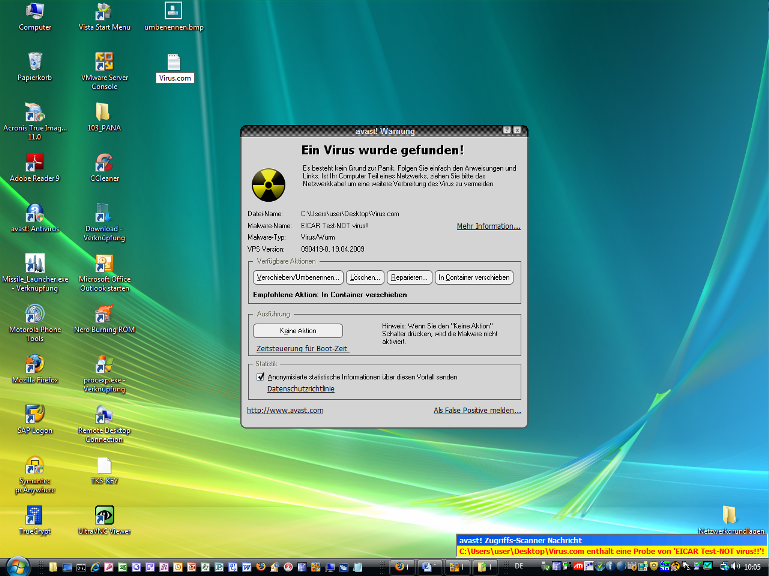Image resolution: width=769 pixels, height=576 pixels.
Task: Select the Missile_Launcher.exe shortcut icon
Action: tap(35, 273)
